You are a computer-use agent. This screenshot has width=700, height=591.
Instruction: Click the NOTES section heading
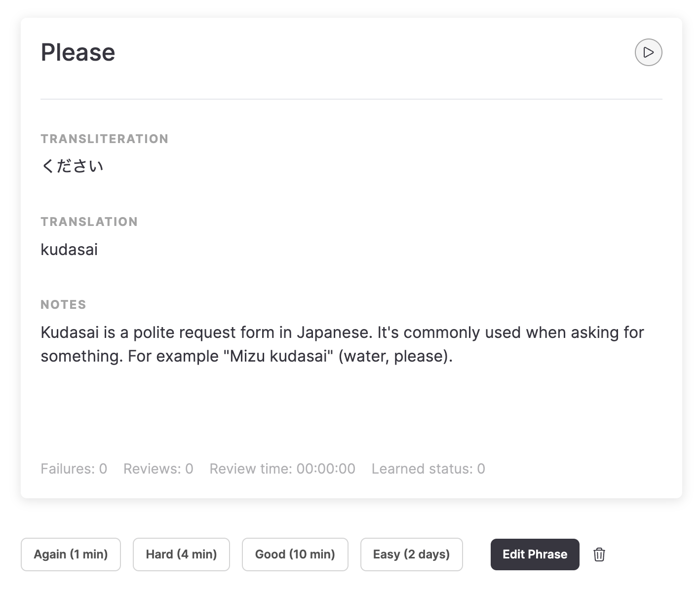click(63, 305)
